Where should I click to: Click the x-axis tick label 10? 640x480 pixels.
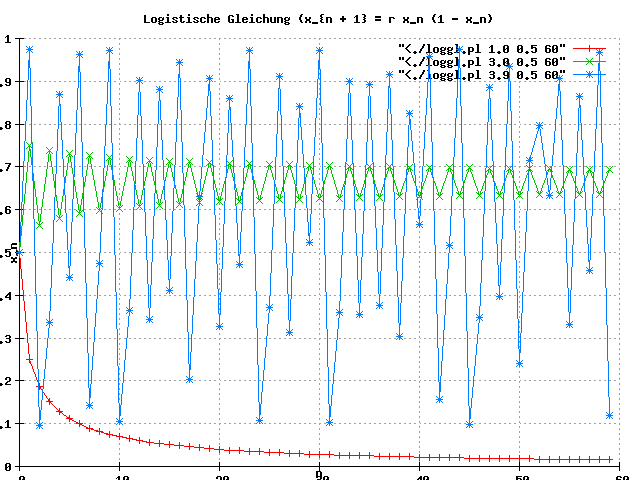pyautogui.click(x=120, y=476)
